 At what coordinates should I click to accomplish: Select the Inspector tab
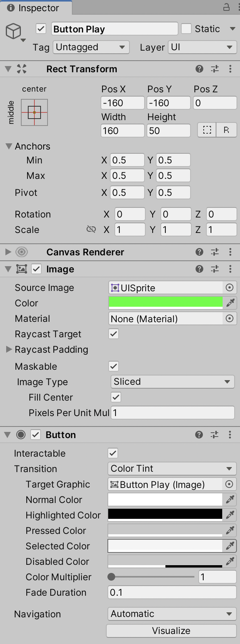click(36, 7)
